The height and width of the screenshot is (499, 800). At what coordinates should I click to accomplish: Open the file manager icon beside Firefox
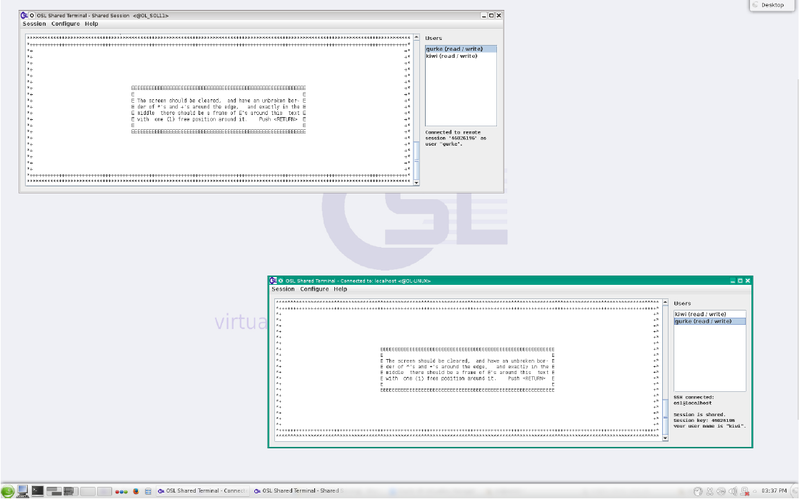pos(148,491)
